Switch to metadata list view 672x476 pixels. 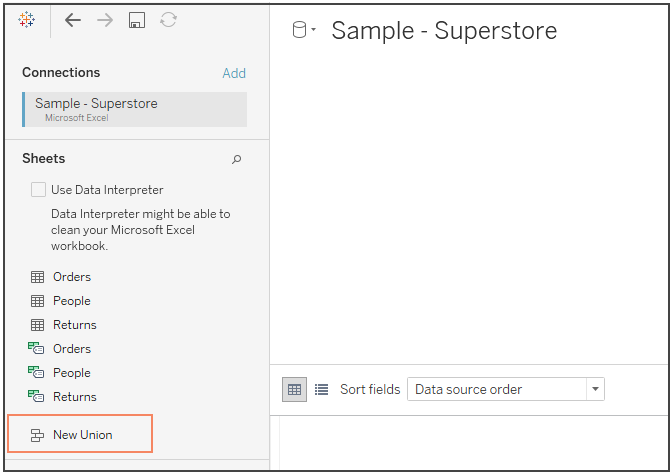[321, 389]
